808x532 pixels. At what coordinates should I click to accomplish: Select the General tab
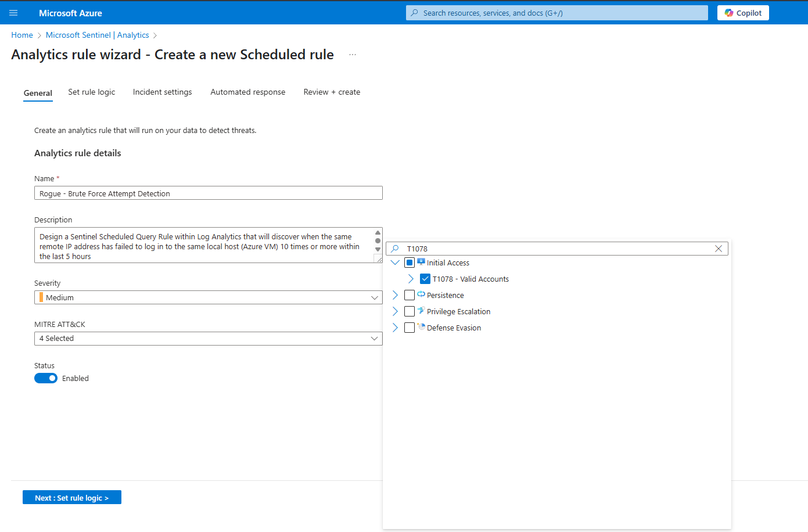click(x=38, y=93)
